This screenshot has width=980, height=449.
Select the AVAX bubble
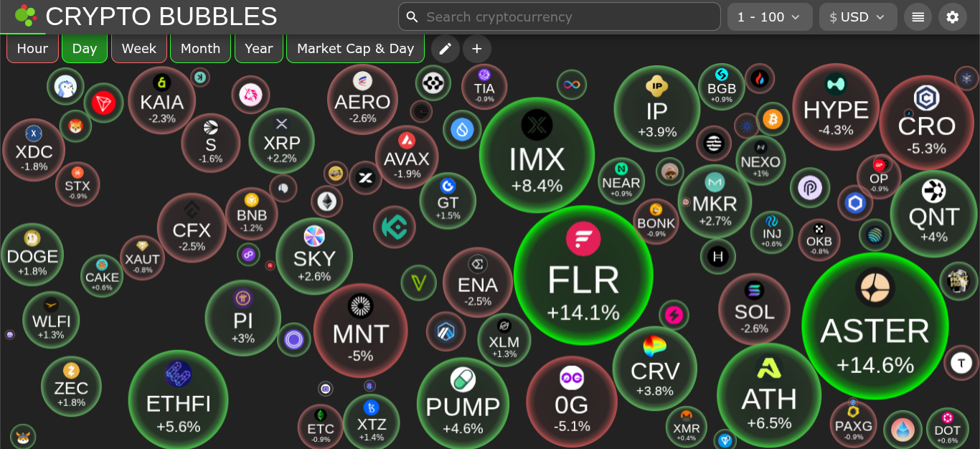pyautogui.click(x=407, y=157)
